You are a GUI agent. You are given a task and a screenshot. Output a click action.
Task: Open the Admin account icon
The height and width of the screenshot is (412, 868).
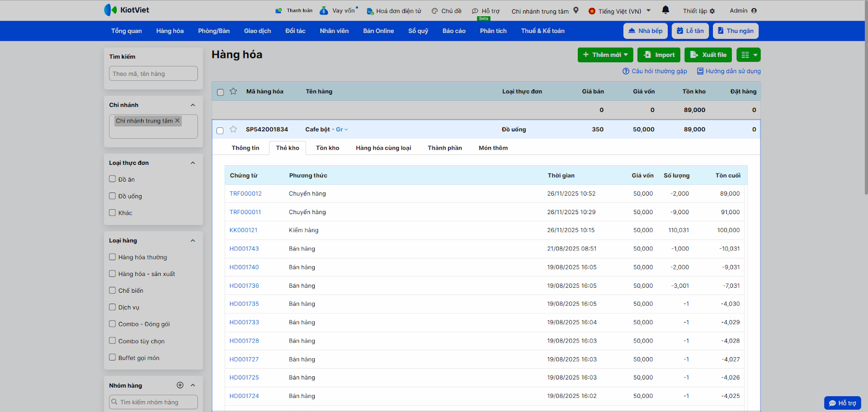tap(754, 10)
